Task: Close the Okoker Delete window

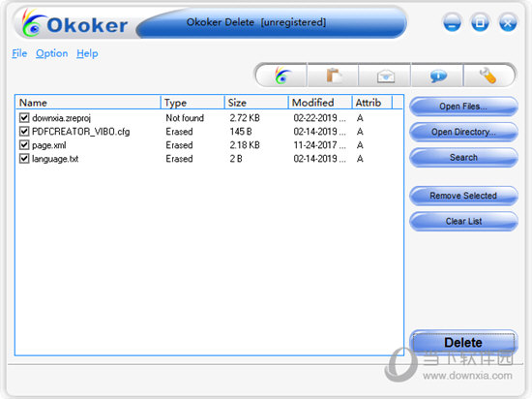Action: (508, 22)
